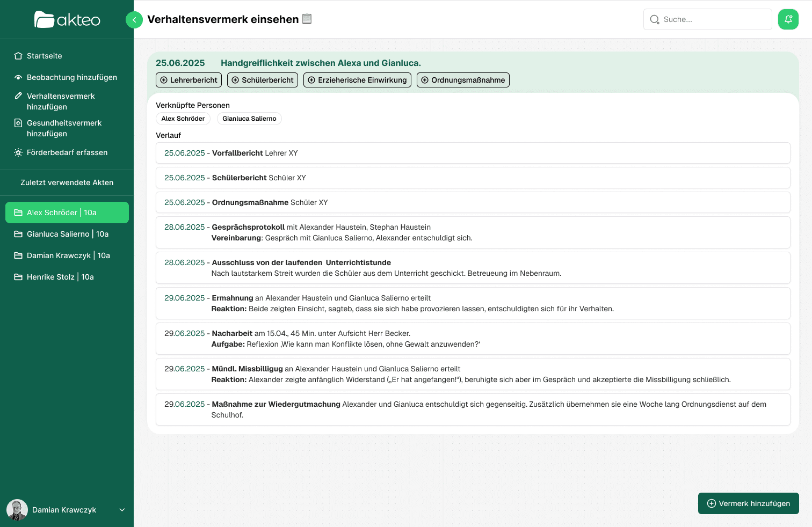Click the magnifier icon in search box
812x527 pixels.
pyautogui.click(x=655, y=19)
